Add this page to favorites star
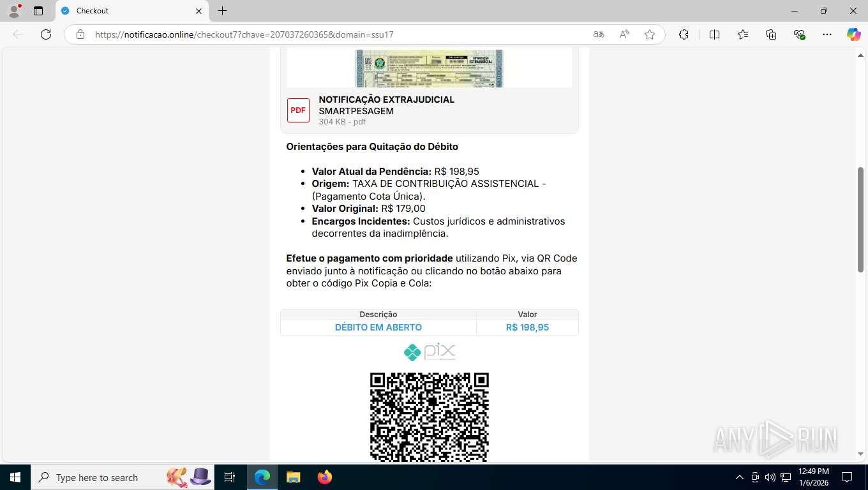The width and height of the screenshot is (868, 490). point(650,34)
